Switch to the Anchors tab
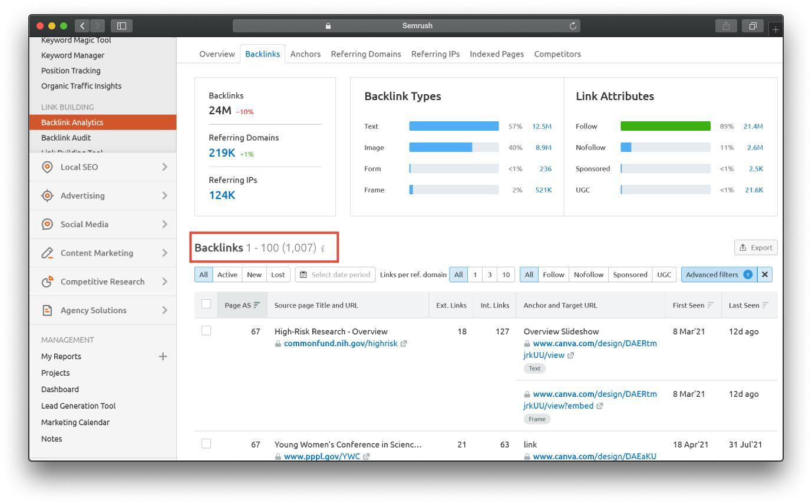This screenshot has height=504, width=812. pyautogui.click(x=305, y=54)
